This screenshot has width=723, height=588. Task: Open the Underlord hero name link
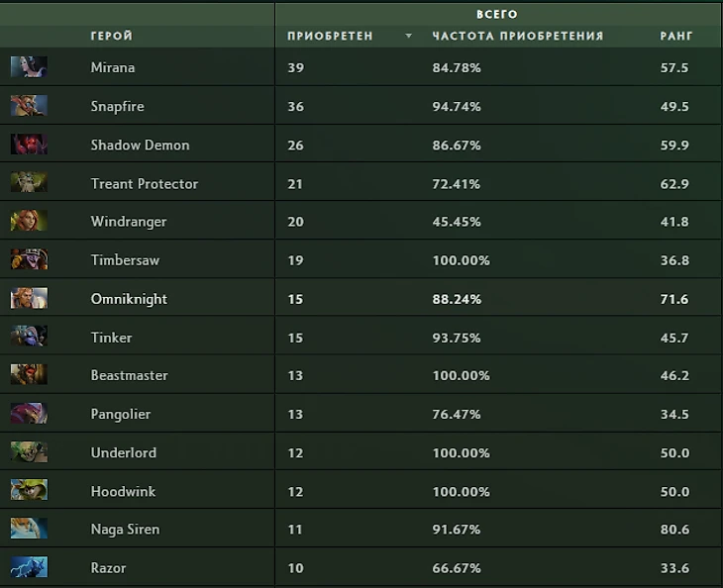pos(123,452)
